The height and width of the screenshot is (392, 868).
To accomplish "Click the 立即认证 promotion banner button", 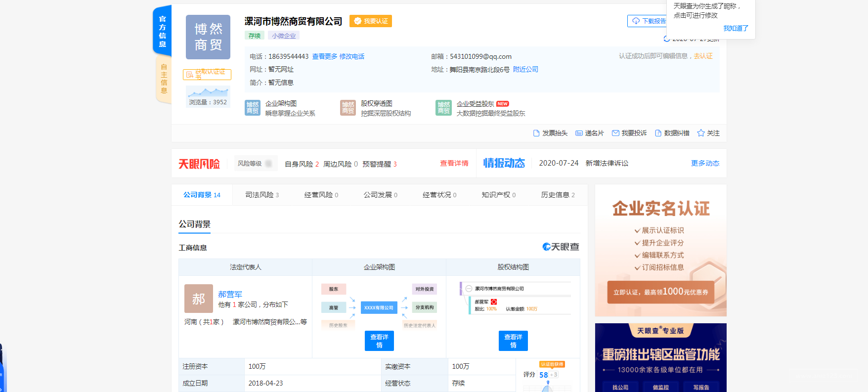I will 660,292.
